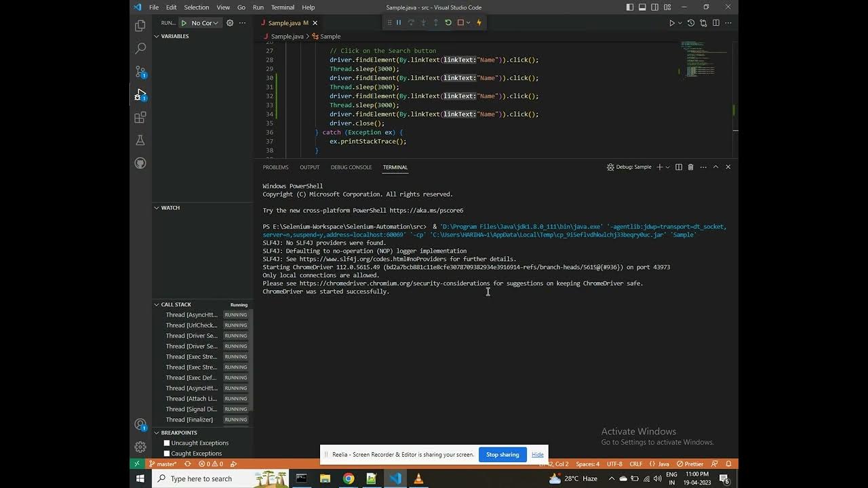
Task: Start debugging with the green play icon
Action: (x=184, y=23)
